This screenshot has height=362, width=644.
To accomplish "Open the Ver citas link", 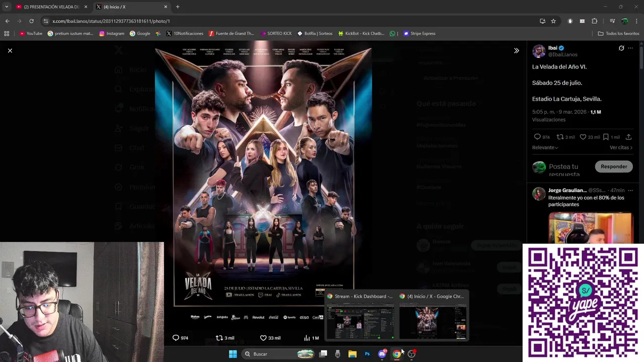I will 621,147.
